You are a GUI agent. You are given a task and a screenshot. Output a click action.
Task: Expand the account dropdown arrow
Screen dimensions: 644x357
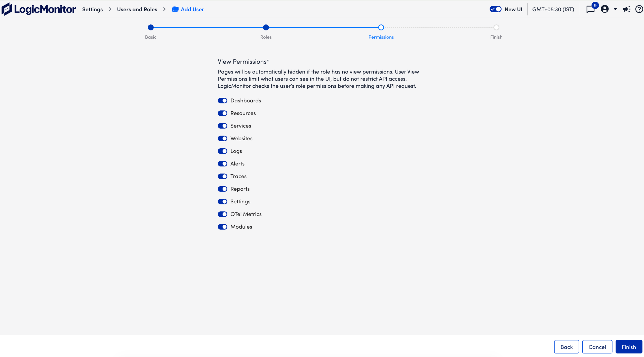click(x=615, y=9)
